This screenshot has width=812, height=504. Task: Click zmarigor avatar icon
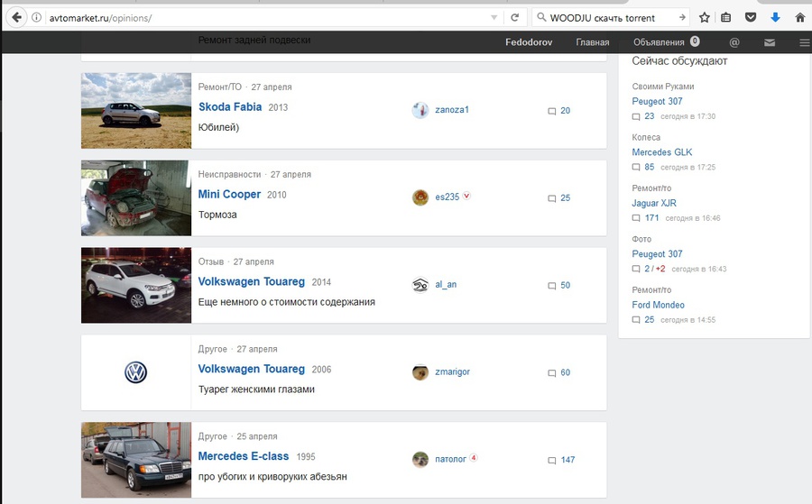[420, 372]
